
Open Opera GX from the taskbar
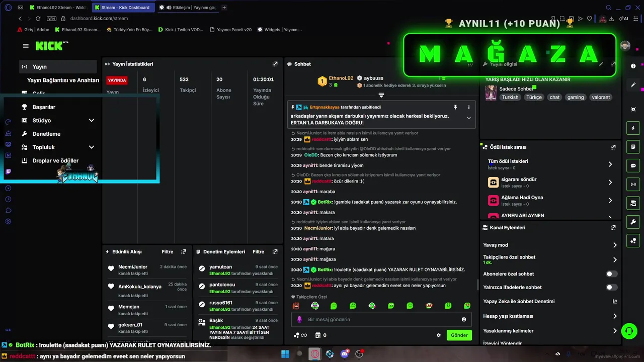(x=314, y=353)
